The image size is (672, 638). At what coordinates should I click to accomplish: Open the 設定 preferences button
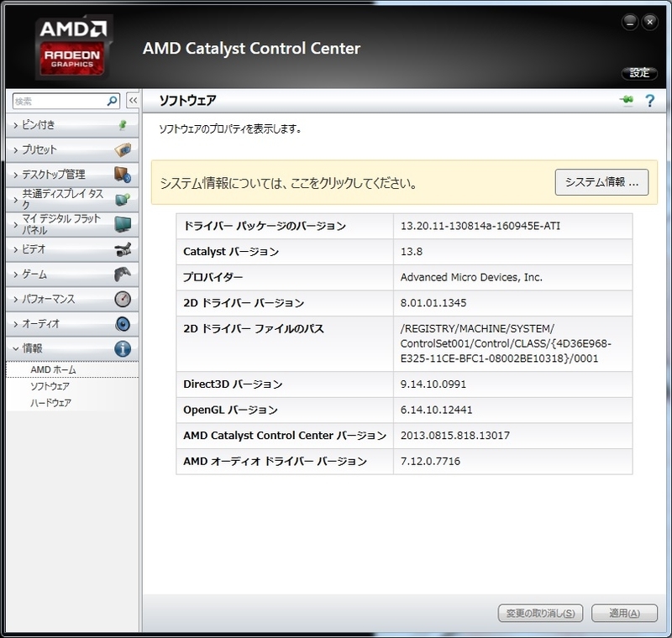pos(639,73)
